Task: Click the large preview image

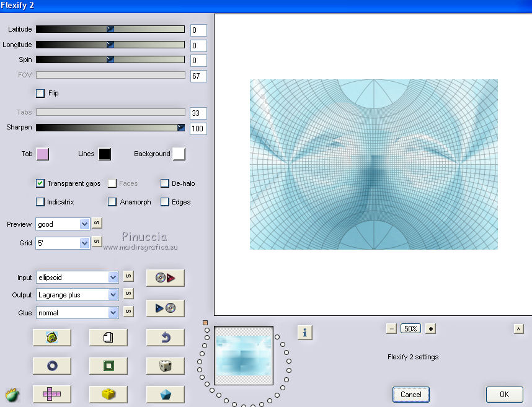Action: coord(373,164)
